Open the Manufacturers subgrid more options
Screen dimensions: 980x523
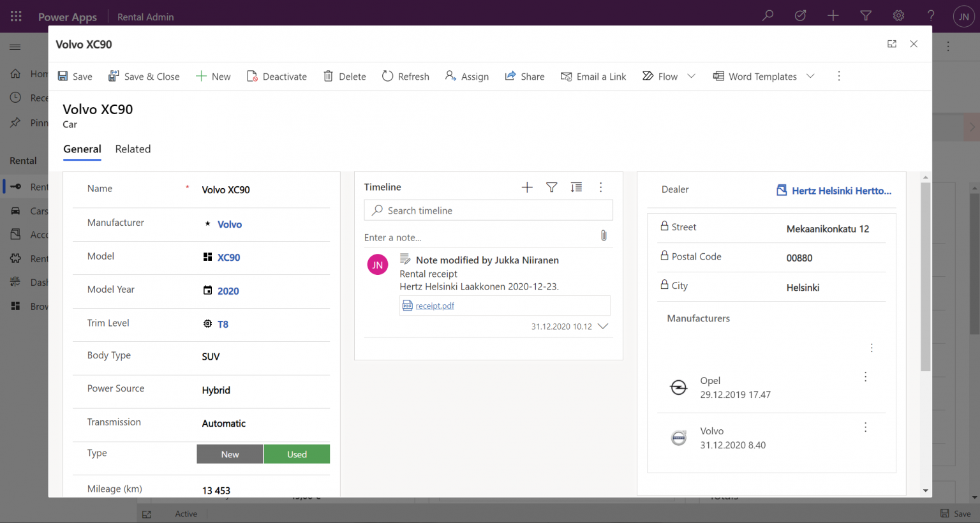(x=872, y=348)
